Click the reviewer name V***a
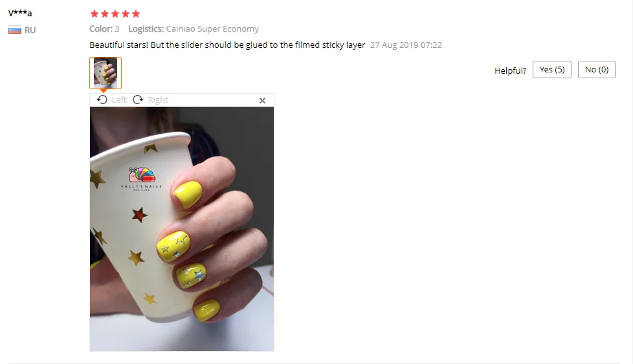The width and height of the screenshot is (633, 364). click(x=20, y=13)
